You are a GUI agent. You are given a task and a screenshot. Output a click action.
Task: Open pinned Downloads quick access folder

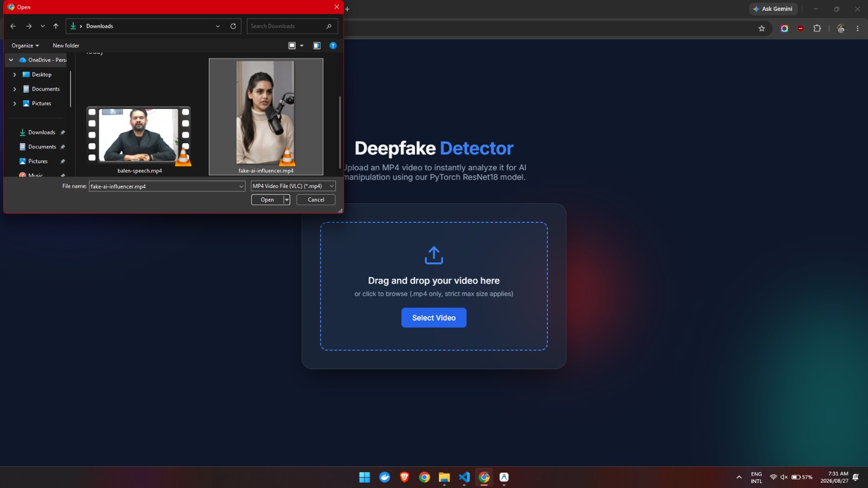click(x=42, y=132)
